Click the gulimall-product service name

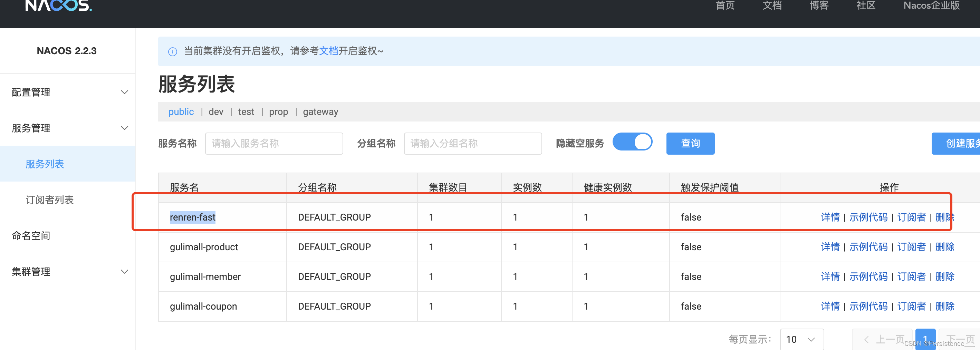pos(203,247)
